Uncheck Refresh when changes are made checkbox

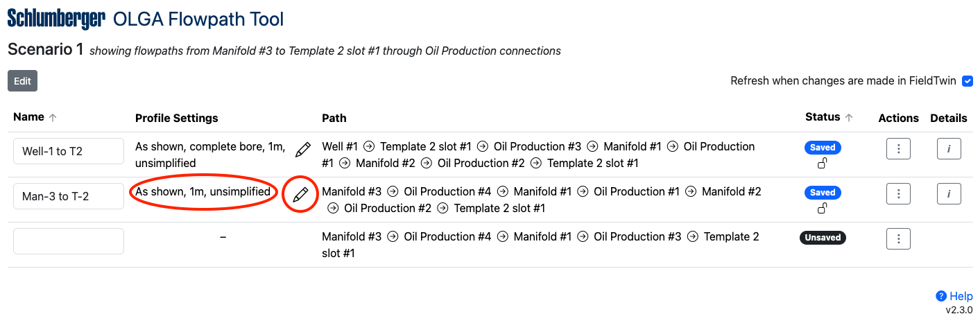click(x=968, y=81)
